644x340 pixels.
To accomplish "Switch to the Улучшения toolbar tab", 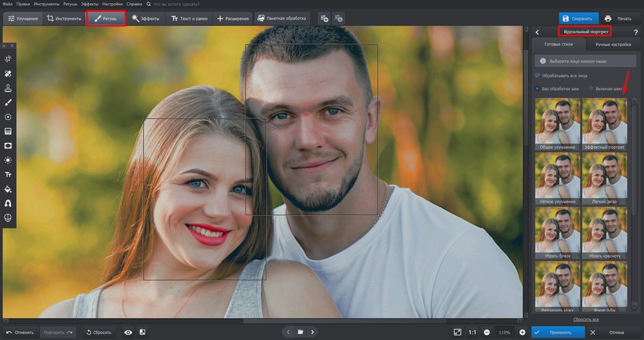I will click(x=23, y=19).
